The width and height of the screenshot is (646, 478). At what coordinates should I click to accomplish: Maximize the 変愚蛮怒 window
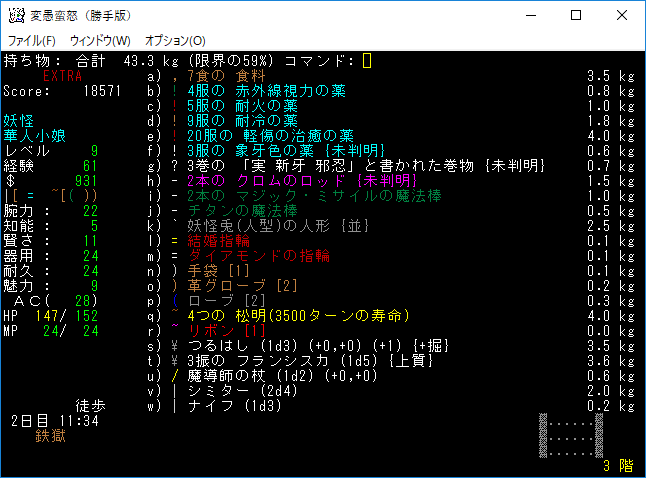pos(576,16)
